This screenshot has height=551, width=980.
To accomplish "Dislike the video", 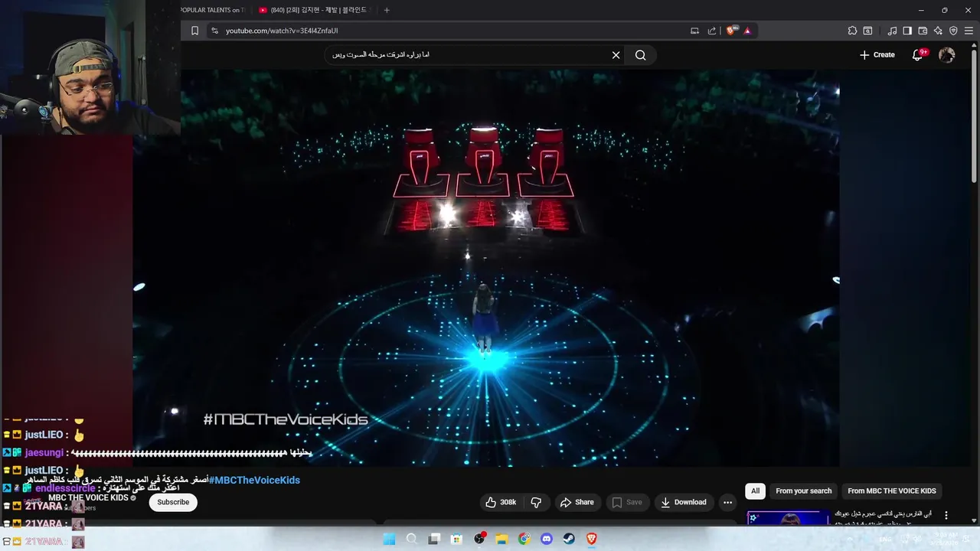I will point(537,502).
